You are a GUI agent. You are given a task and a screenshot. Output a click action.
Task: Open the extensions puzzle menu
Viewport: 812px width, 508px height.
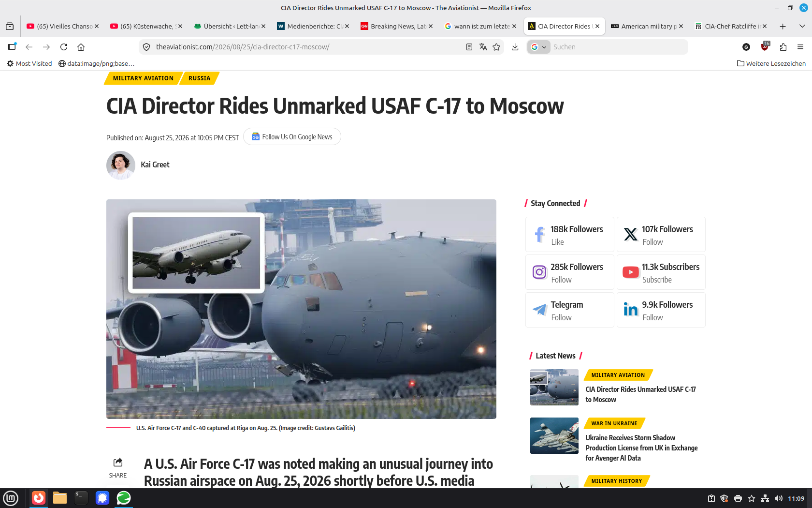point(783,47)
